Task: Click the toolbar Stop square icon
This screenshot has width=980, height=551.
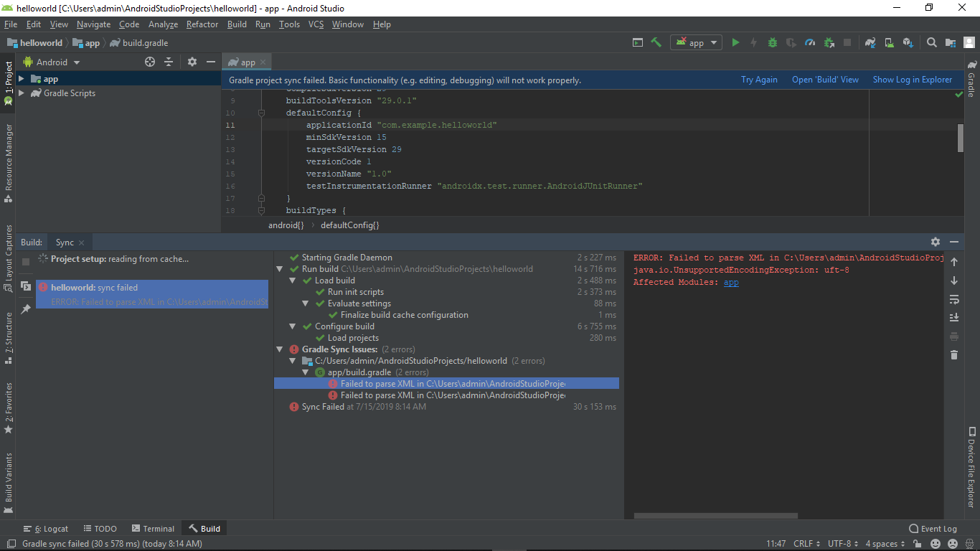Action: click(847, 42)
